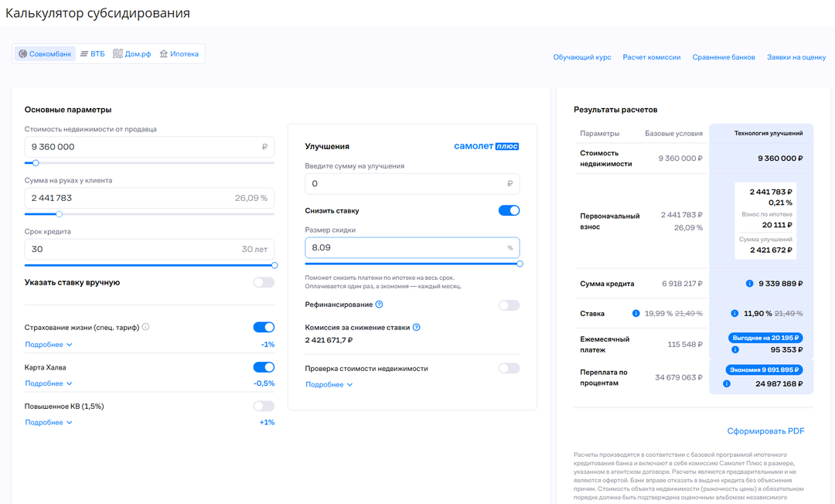835x504 pixels.
Task: Click the info icon beside Страхование жизни
Action: point(145,327)
